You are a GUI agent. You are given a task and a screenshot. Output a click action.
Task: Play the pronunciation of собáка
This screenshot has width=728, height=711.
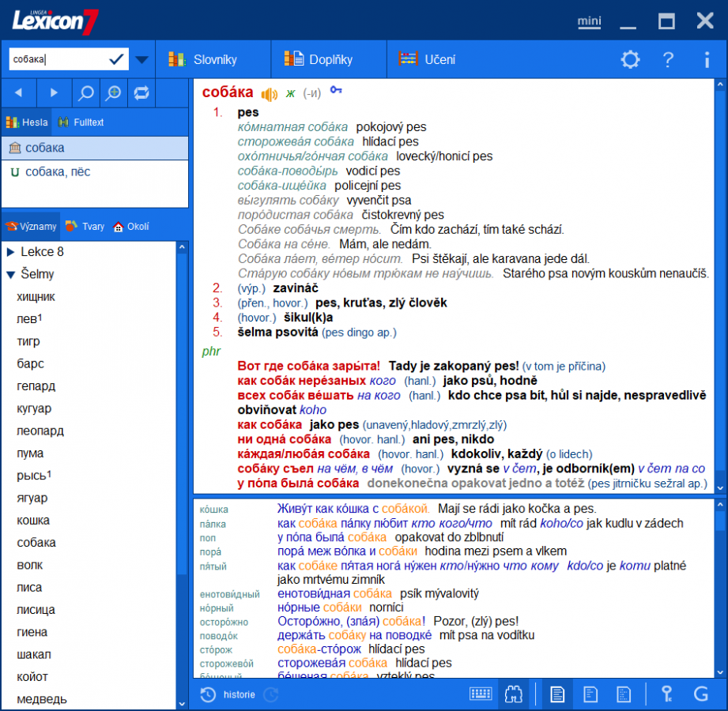pyautogui.click(x=269, y=92)
